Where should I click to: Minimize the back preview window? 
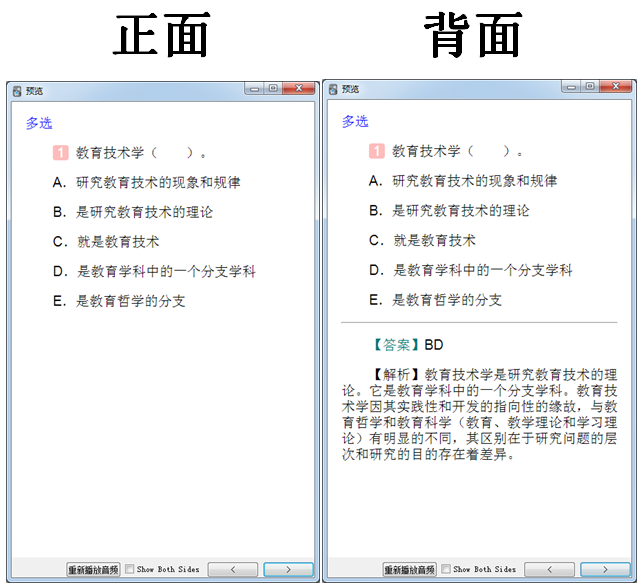coord(571,87)
